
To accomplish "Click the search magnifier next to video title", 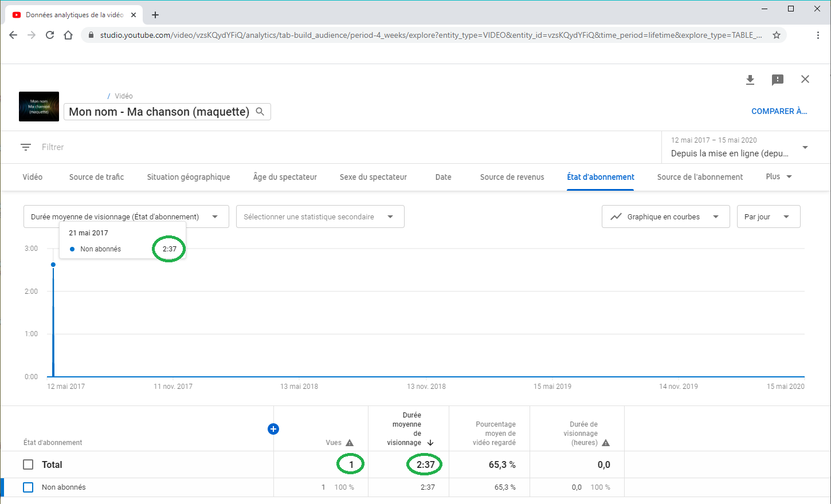I will 260,111.
